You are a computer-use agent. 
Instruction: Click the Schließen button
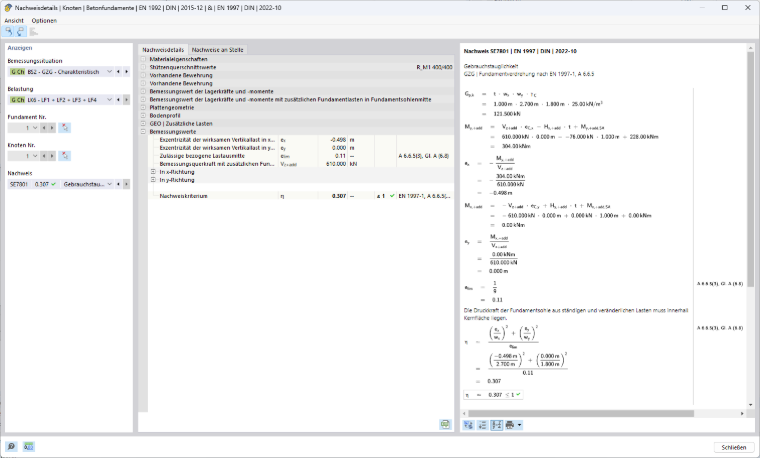click(733, 447)
